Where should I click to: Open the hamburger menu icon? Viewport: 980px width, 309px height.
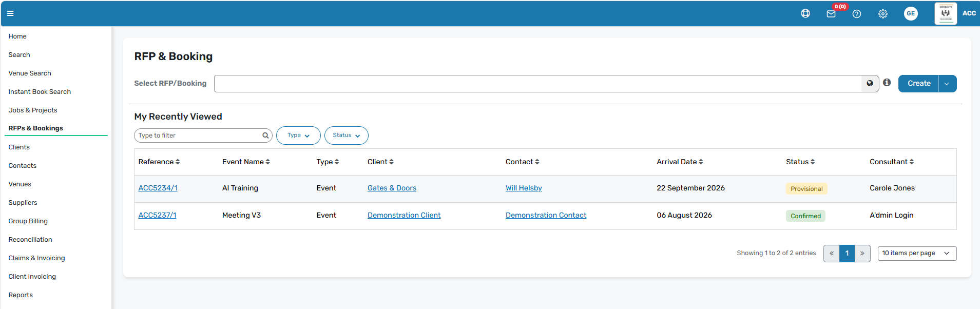(10, 13)
